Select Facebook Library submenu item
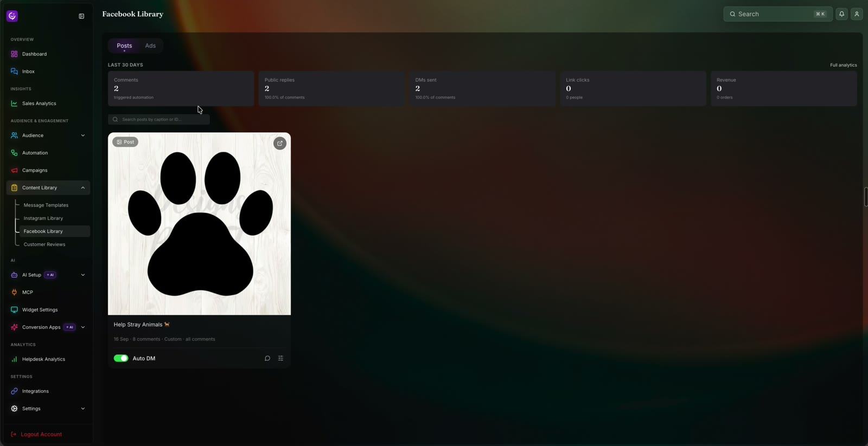Screen dimensions: 868x446 click(x=54, y=231)
